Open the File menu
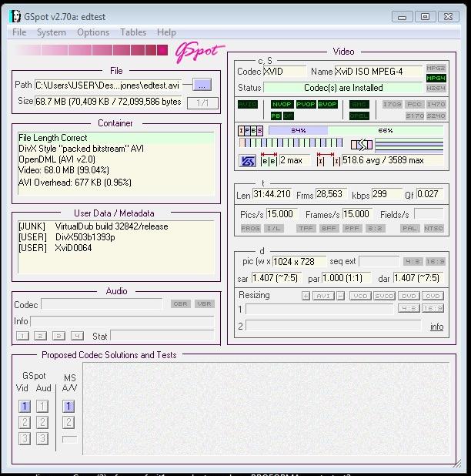Viewport: 471px width, 476px height. [x=19, y=32]
